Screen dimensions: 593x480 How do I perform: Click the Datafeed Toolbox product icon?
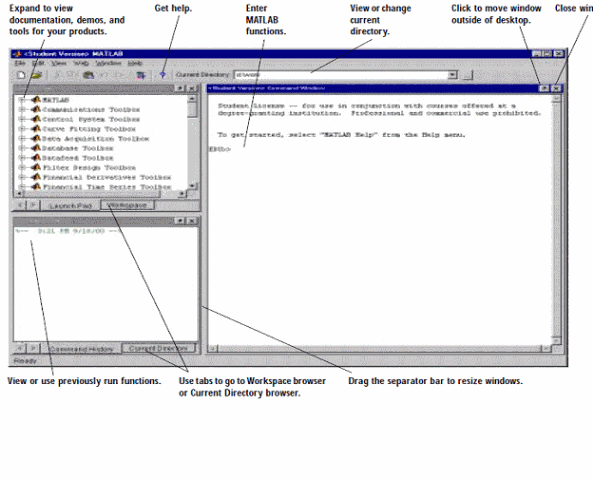36,158
